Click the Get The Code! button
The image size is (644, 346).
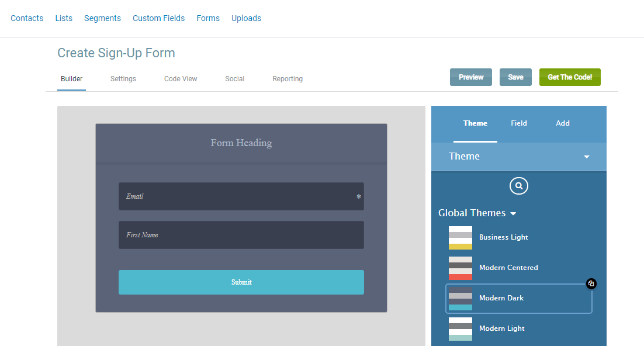coord(570,77)
